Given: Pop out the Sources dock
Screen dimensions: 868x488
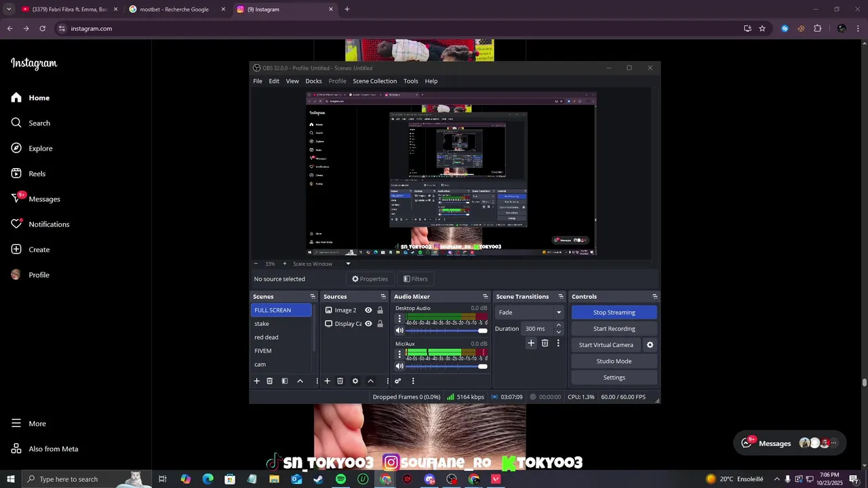Looking at the screenshot, I should (x=383, y=296).
